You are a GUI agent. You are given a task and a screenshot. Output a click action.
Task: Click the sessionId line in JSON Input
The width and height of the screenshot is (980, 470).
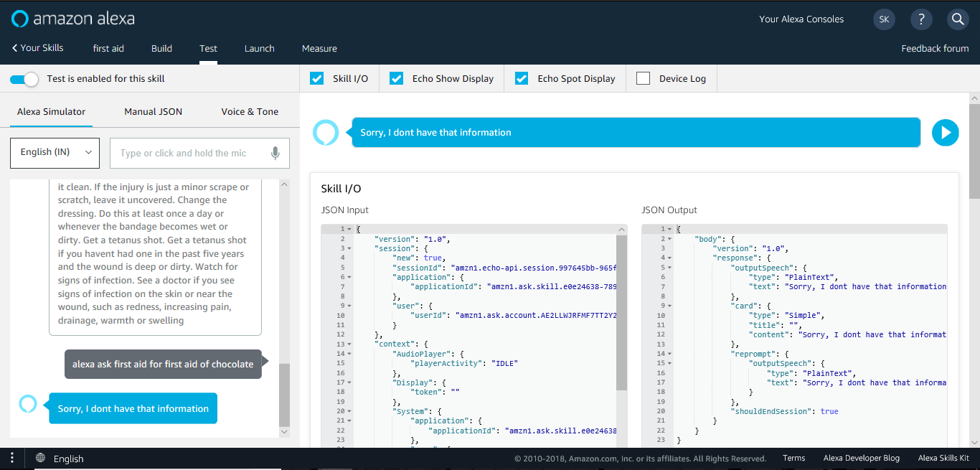[x=505, y=267]
